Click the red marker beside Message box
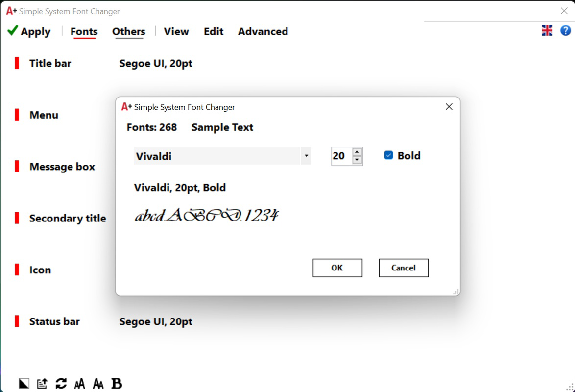The image size is (575, 392). 17,166
